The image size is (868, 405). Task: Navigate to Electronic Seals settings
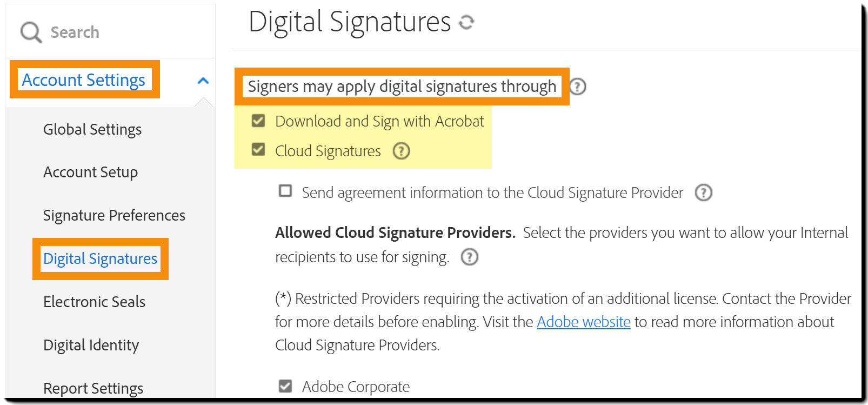coord(94,302)
